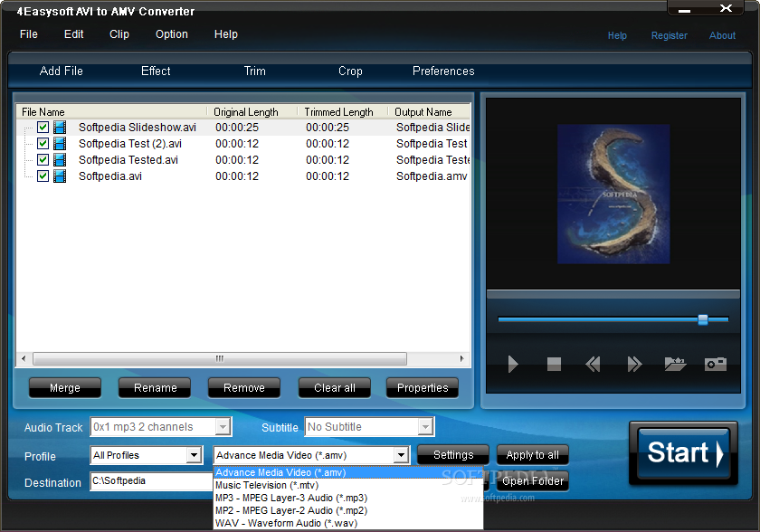The image size is (760, 532).
Task: Play the preview video
Action: pyautogui.click(x=513, y=364)
